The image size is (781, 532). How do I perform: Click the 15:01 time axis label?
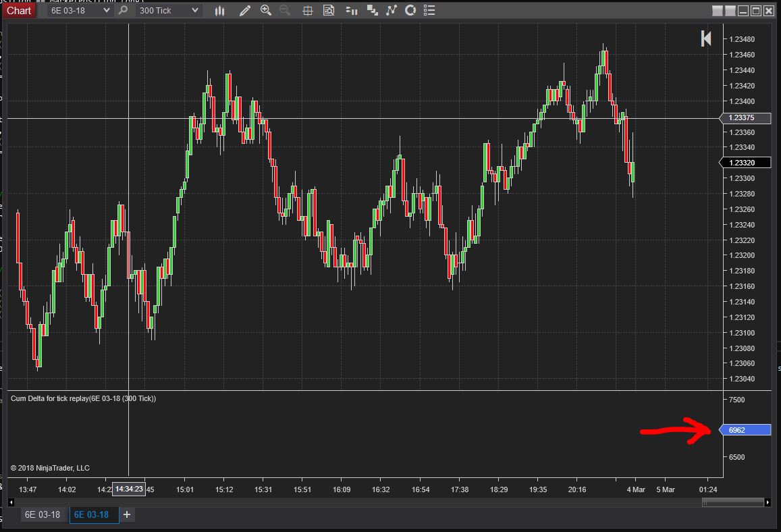[x=185, y=489]
